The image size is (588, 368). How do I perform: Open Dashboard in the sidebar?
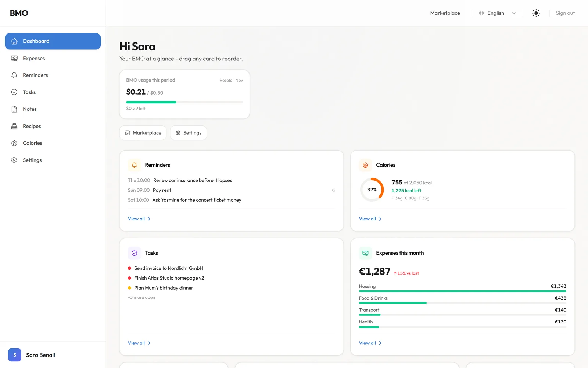pyautogui.click(x=53, y=41)
